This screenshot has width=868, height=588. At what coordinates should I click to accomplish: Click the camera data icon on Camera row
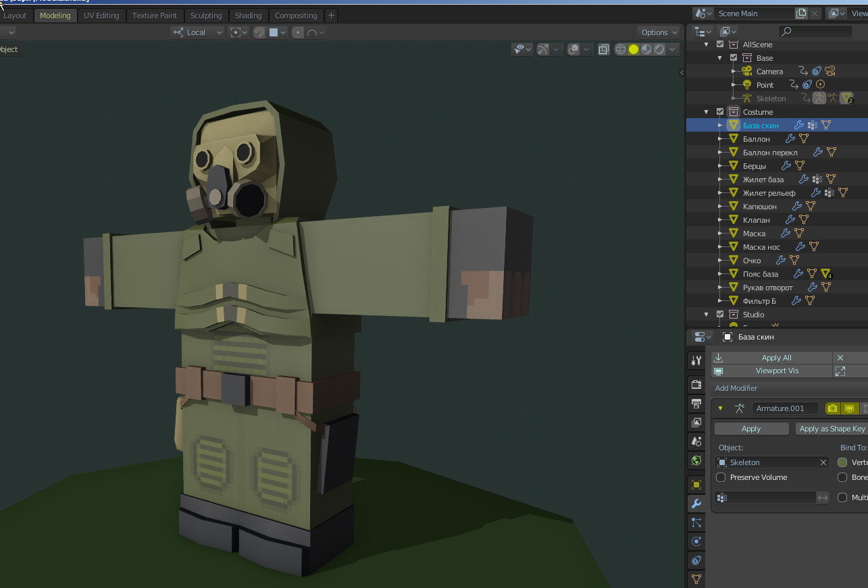830,72
